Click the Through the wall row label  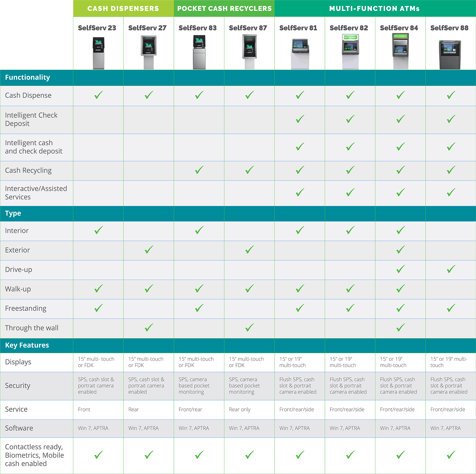[32, 328]
